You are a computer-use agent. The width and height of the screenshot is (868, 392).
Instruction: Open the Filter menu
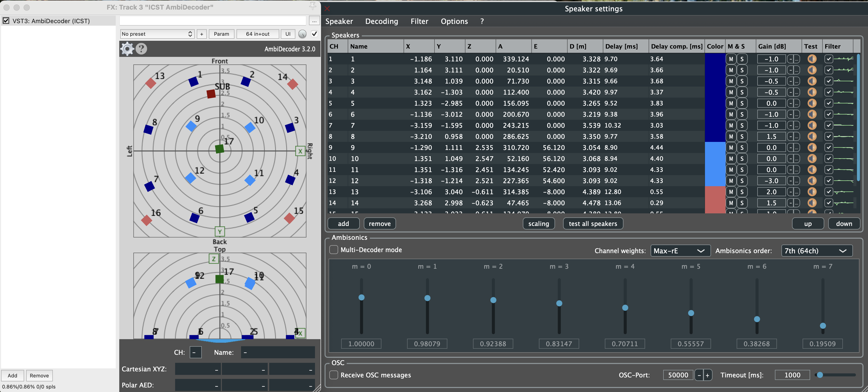419,21
